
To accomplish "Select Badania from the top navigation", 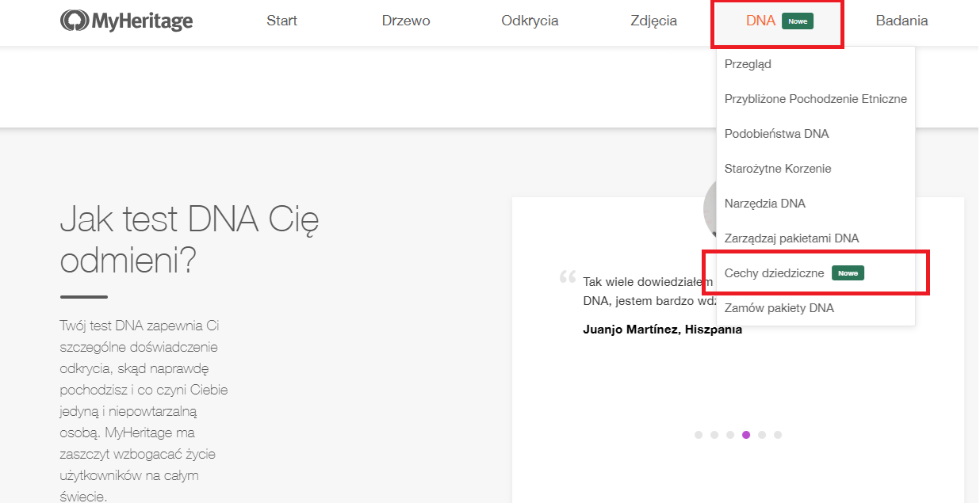I will click(902, 21).
